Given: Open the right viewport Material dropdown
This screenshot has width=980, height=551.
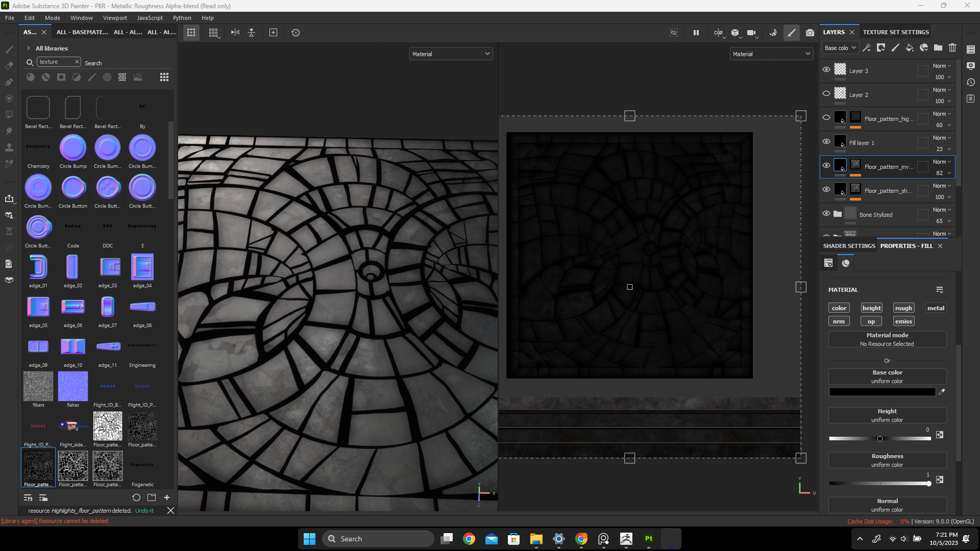Looking at the screenshot, I should [x=771, y=54].
